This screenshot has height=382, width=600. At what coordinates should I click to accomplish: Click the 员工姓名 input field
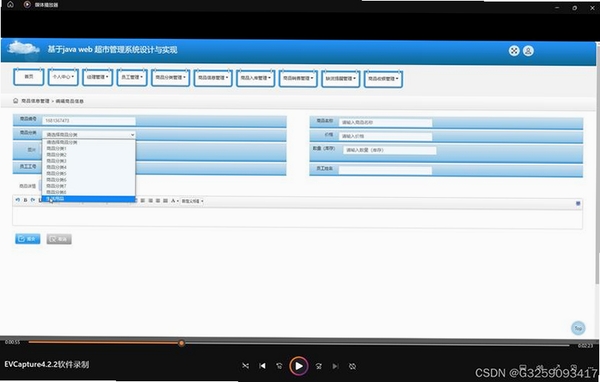pos(385,170)
